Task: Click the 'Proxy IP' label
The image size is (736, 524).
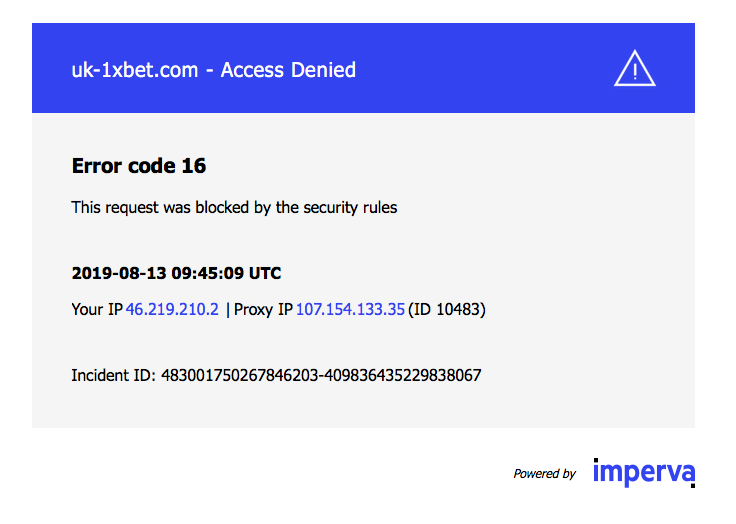Action: pos(263,309)
